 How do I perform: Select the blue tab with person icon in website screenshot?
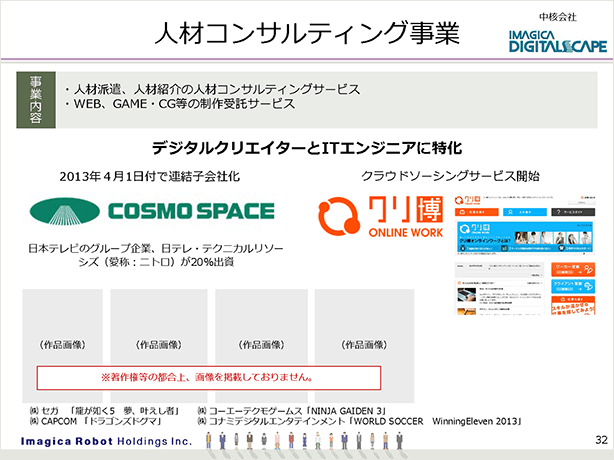click(x=525, y=212)
